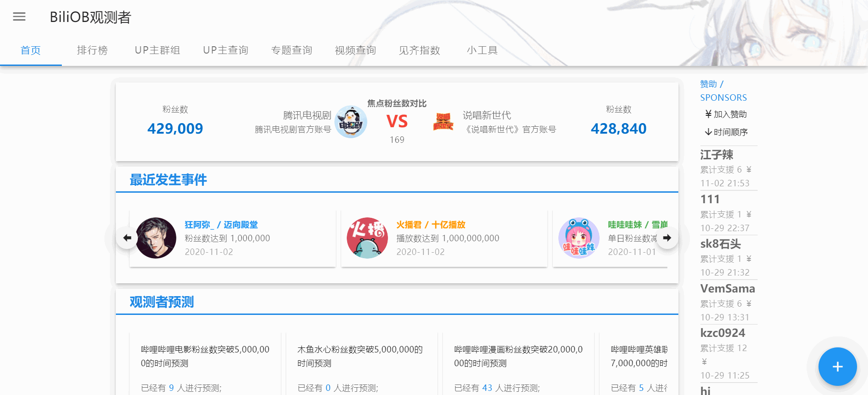Go to previous event with left arrow
Image resolution: width=868 pixels, height=395 pixels.
click(127, 238)
